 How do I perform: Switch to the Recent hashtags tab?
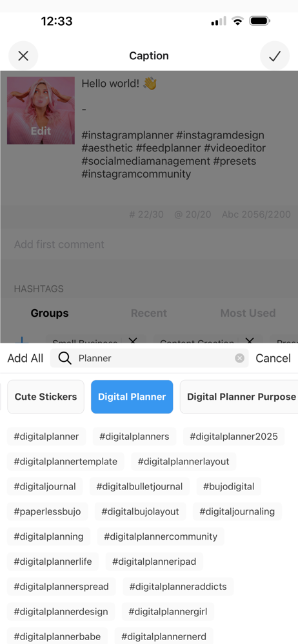tap(148, 313)
